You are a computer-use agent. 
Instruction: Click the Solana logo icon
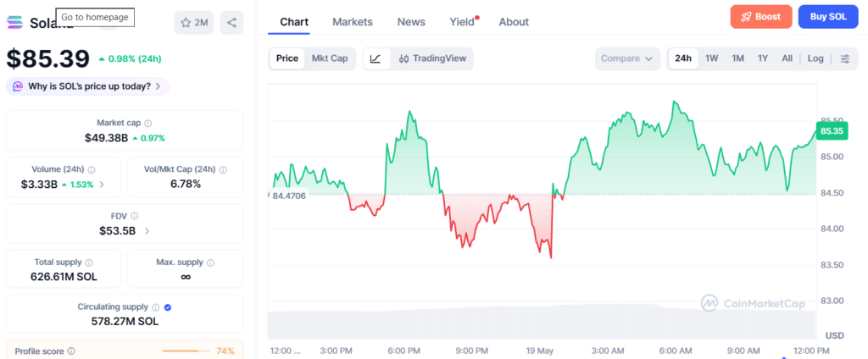click(x=14, y=23)
